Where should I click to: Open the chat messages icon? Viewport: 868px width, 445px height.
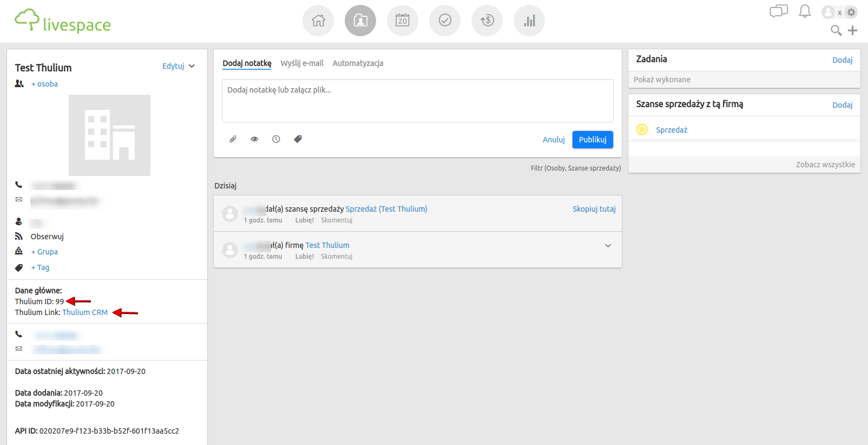pos(779,11)
